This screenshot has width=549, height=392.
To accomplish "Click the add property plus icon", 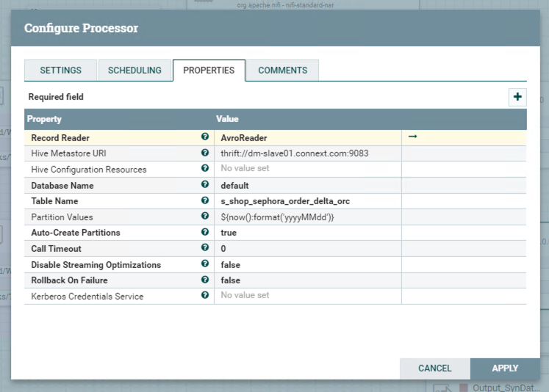I will pyautogui.click(x=517, y=97).
